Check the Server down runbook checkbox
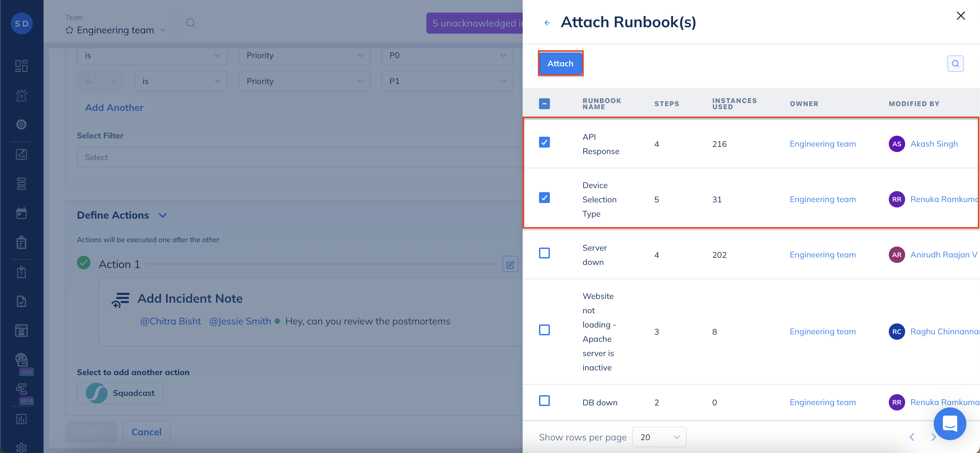This screenshot has height=453, width=980. [x=544, y=253]
